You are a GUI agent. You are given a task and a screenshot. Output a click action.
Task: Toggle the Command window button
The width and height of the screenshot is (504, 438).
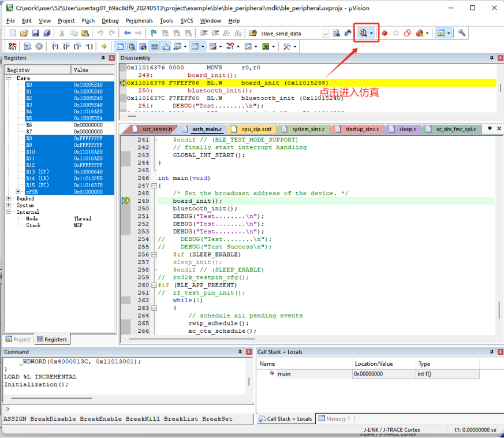[120, 46]
